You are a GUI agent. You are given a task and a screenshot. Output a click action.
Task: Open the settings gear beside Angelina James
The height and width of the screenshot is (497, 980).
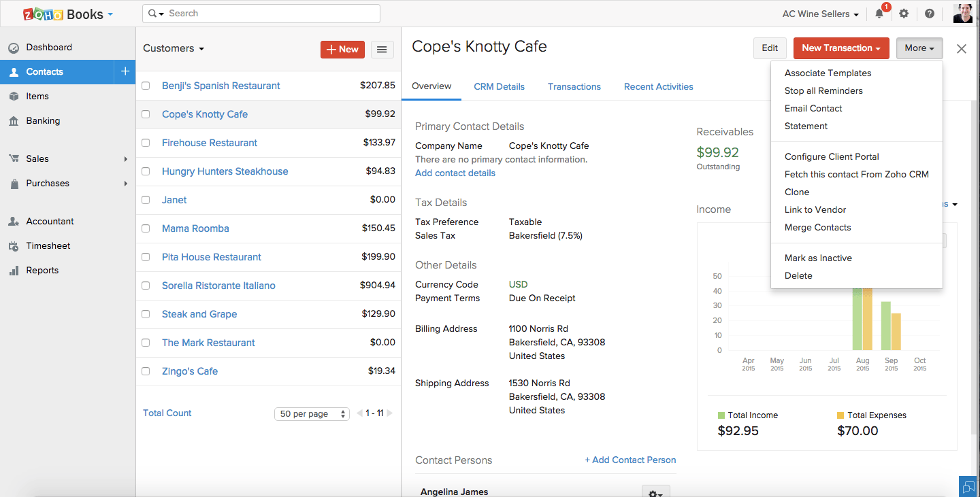click(655, 491)
